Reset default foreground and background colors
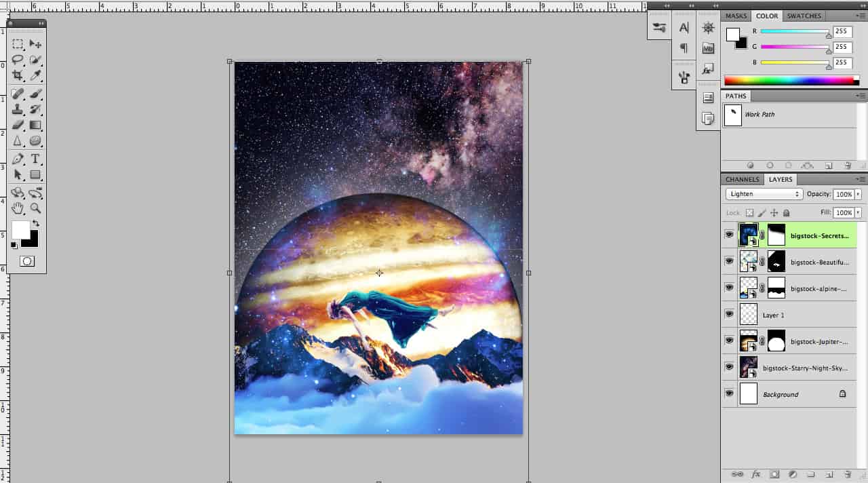Image resolution: width=868 pixels, height=483 pixels. (x=14, y=245)
